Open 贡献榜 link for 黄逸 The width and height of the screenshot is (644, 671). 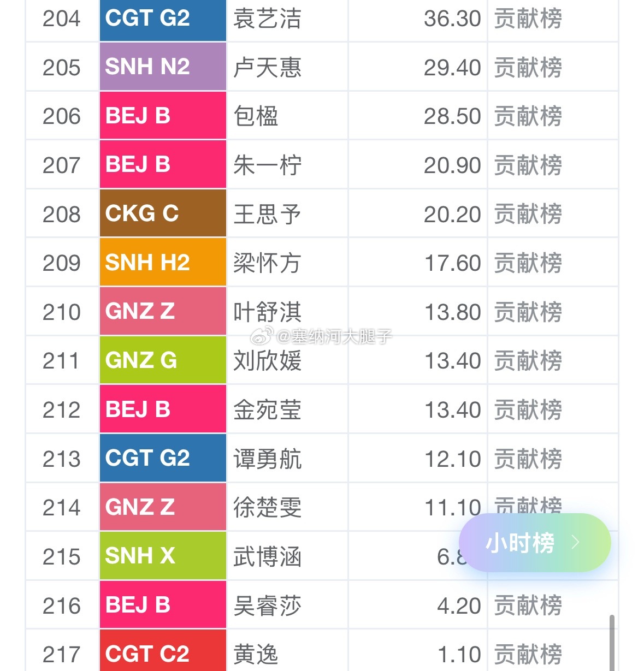point(528,654)
